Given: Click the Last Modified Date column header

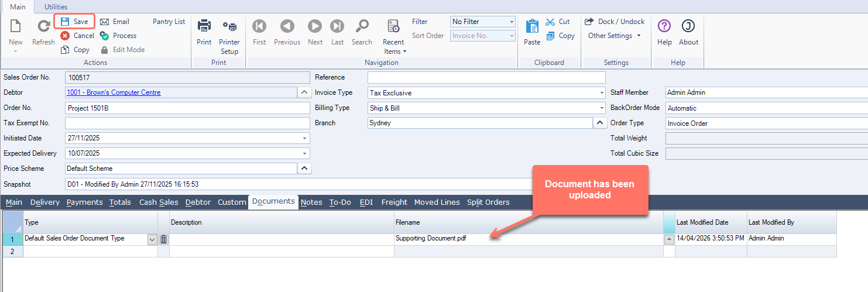Looking at the screenshot, I should (711, 222).
